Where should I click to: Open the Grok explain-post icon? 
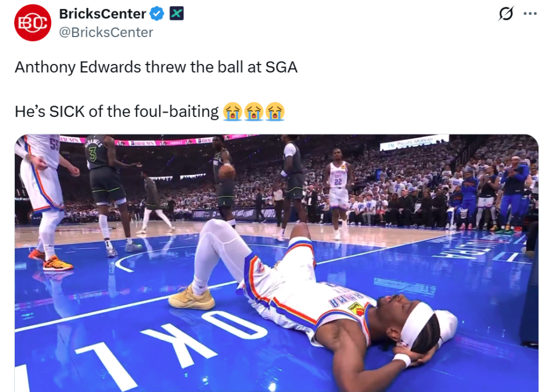coord(506,14)
